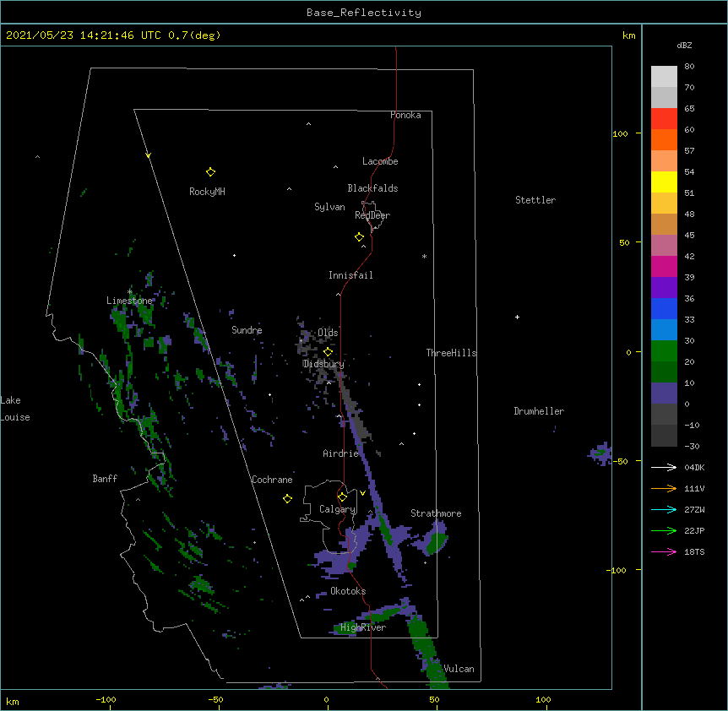Click the Airdrie town label
Image resolution: width=728 pixels, height=711 pixels.
[341, 453]
